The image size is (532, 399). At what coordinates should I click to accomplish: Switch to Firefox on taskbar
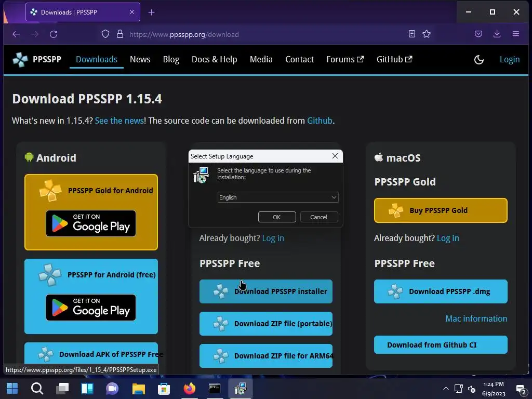pos(189,389)
